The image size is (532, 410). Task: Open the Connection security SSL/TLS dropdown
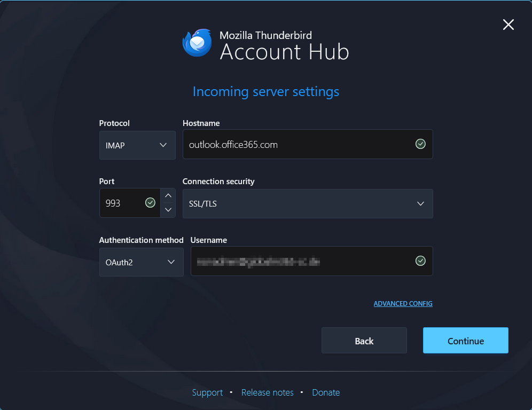click(x=308, y=203)
